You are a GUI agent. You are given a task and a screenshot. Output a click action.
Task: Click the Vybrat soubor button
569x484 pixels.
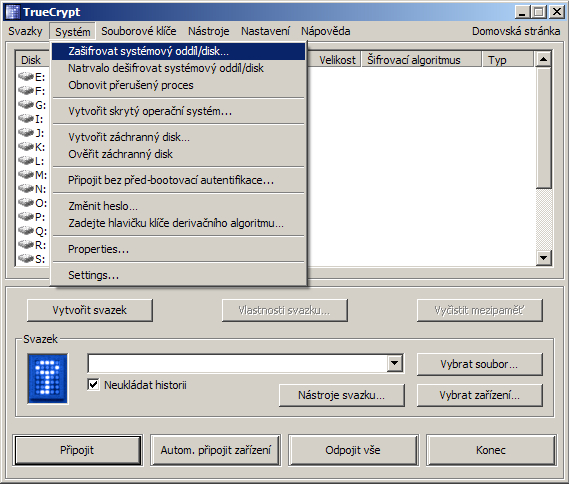point(480,364)
